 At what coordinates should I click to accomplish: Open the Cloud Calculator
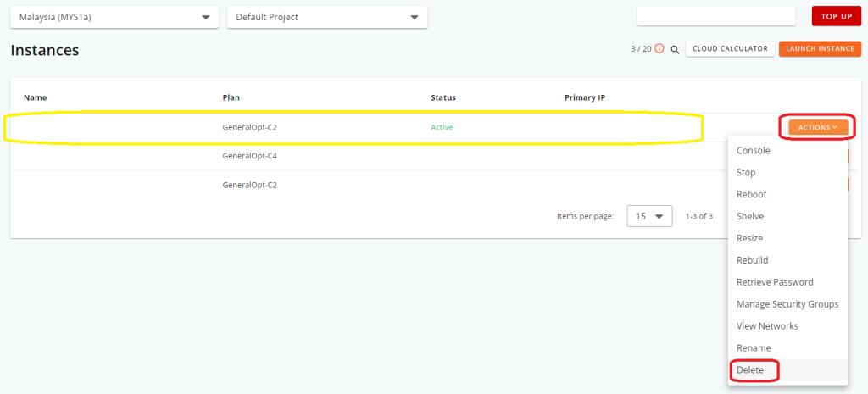click(x=730, y=48)
